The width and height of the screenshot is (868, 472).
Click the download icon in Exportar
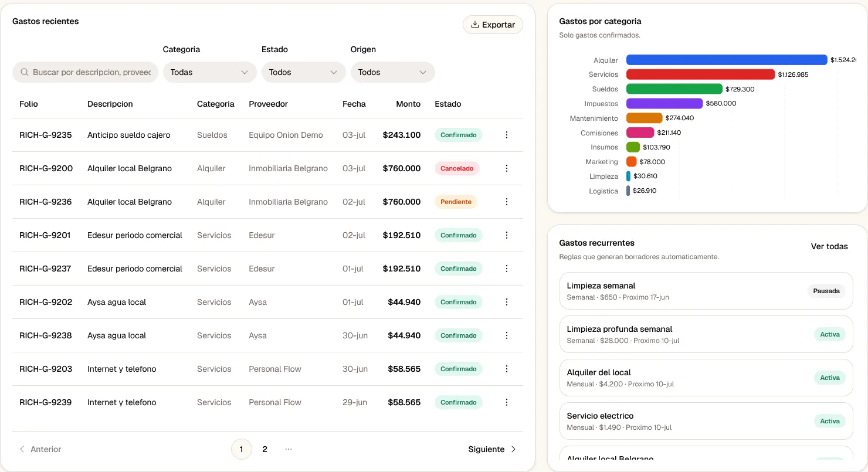pos(475,25)
